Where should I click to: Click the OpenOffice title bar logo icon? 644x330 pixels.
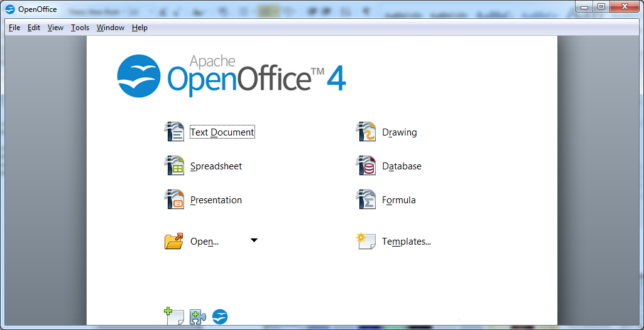[x=10, y=9]
